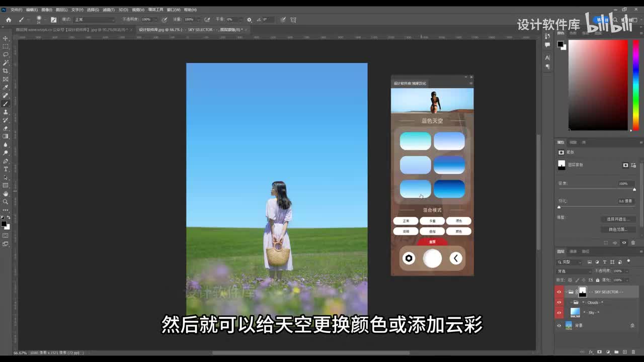Toggle visibility of the Clouds layer

(558, 302)
